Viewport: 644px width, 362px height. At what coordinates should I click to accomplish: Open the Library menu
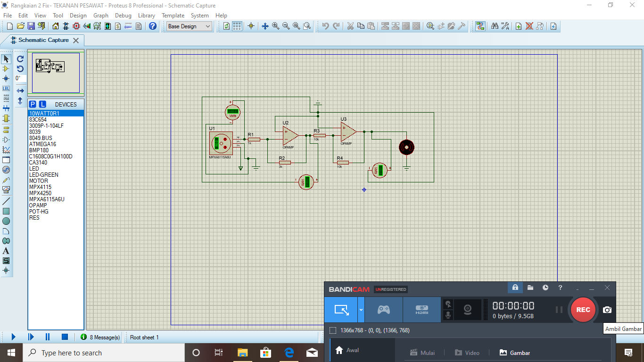[x=146, y=16]
